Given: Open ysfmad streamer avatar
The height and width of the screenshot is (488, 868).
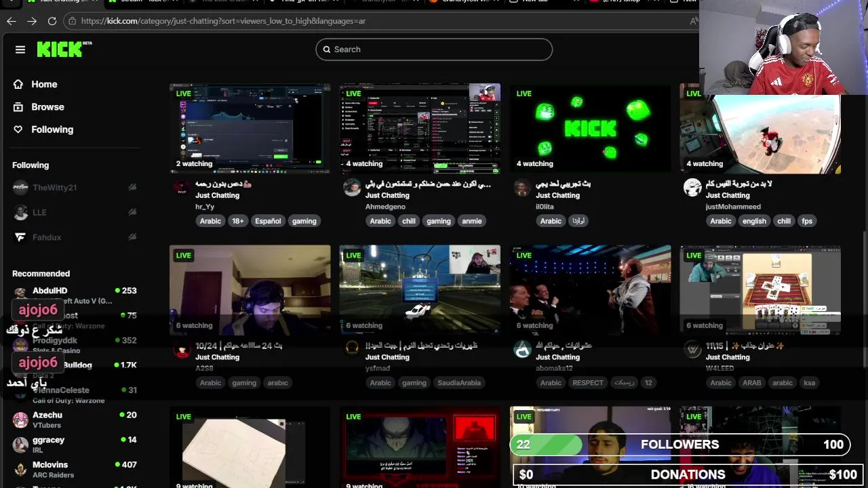Looking at the screenshot, I should point(352,349).
